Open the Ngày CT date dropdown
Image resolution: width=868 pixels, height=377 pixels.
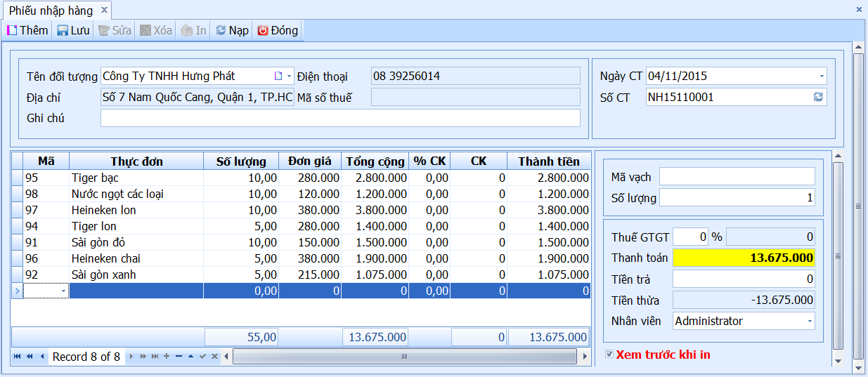(822, 76)
